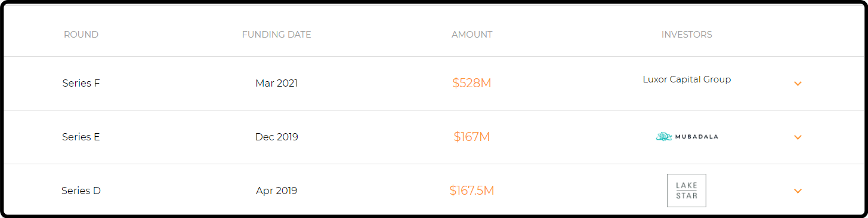Expand the Series F funding row chevron

click(798, 84)
